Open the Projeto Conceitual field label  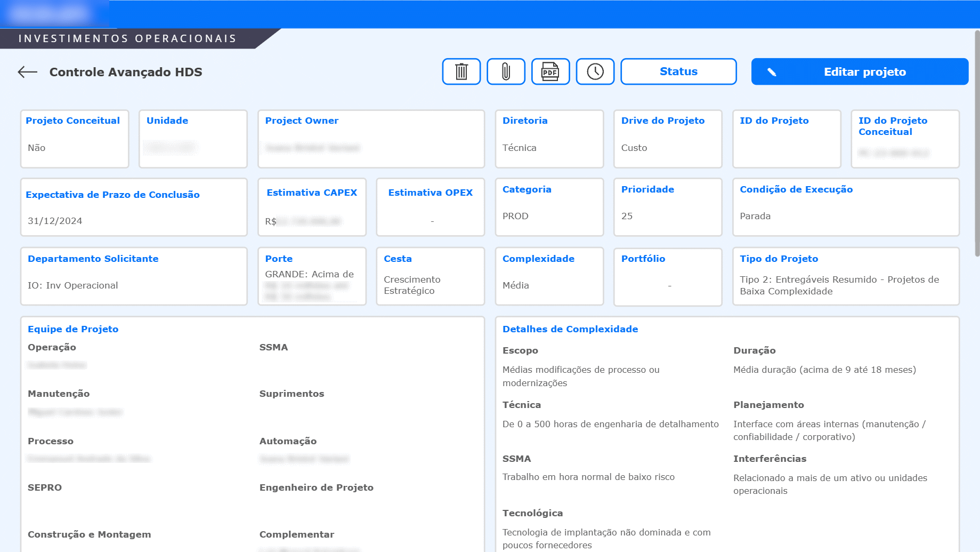click(72, 121)
